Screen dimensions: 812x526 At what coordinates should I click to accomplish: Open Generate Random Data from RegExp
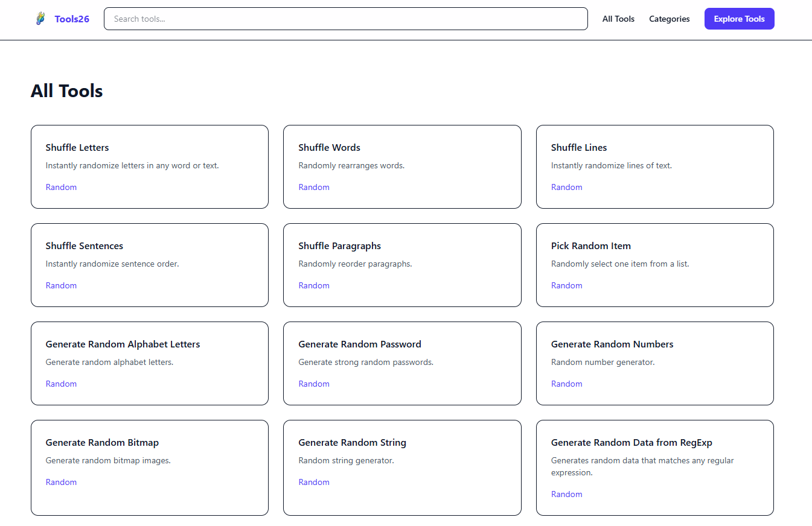(x=631, y=443)
